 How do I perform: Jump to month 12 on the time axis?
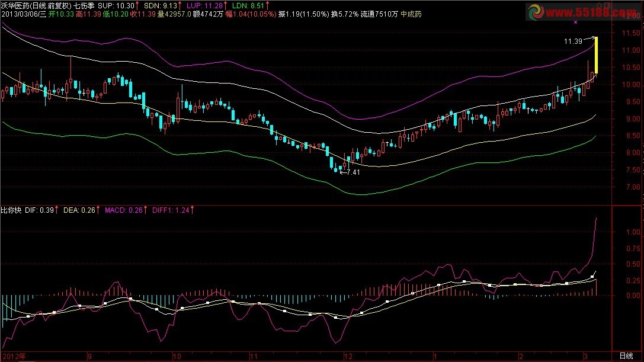click(348, 356)
